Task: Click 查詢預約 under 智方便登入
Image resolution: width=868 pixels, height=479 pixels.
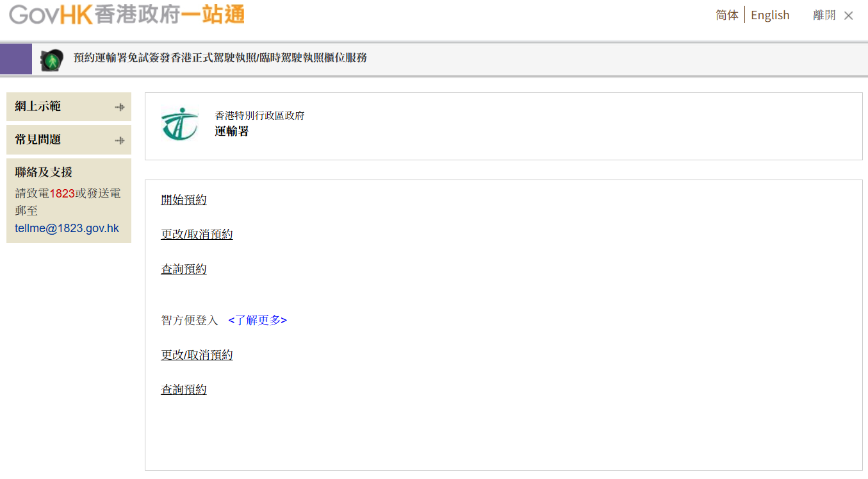Action: tap(184, 389)
